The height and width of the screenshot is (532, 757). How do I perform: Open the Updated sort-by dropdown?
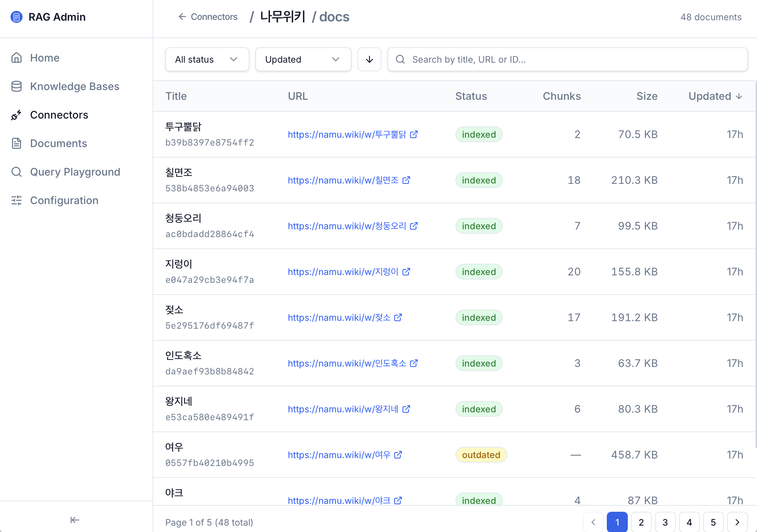point(303,59)
